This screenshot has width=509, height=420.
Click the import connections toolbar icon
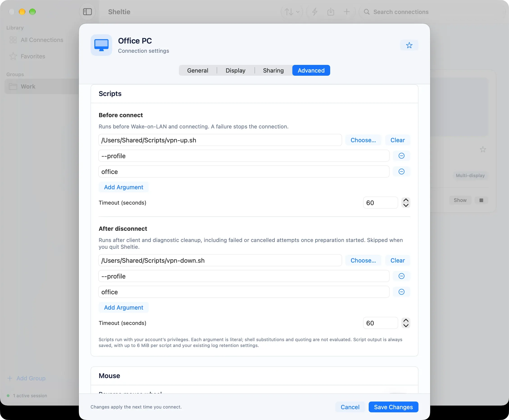[x=331, y=12]
